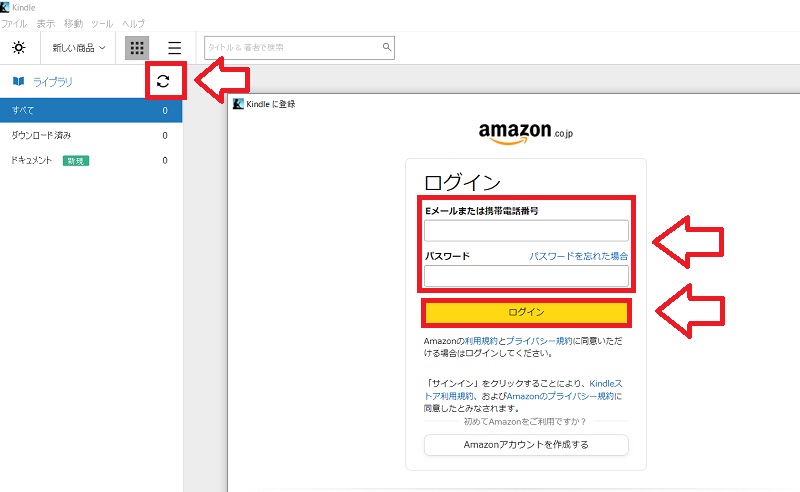Open the パスワードを忘れた場合 link

click(x=579, y=256)
